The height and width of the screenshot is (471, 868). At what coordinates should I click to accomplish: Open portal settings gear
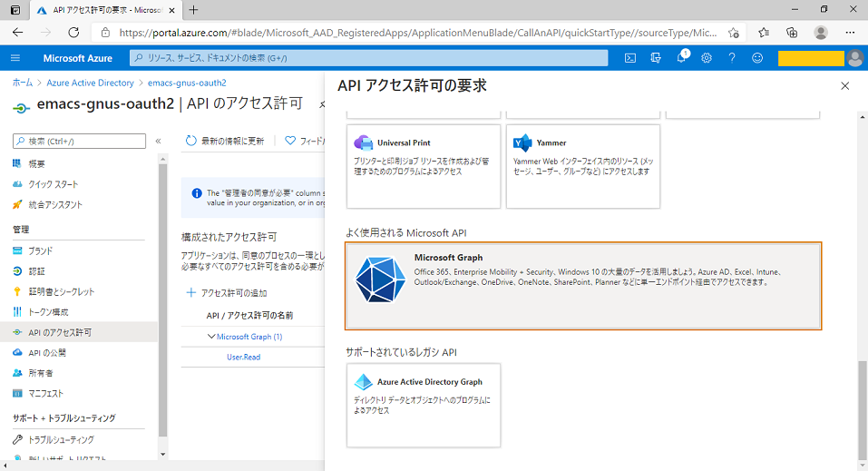pyautogui.click(x=707, y=58)
